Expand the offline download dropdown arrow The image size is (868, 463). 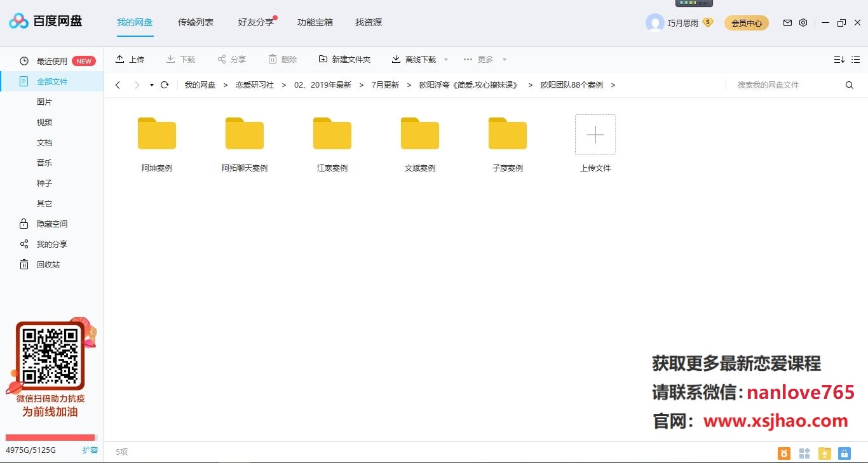(x=446, y=60)
